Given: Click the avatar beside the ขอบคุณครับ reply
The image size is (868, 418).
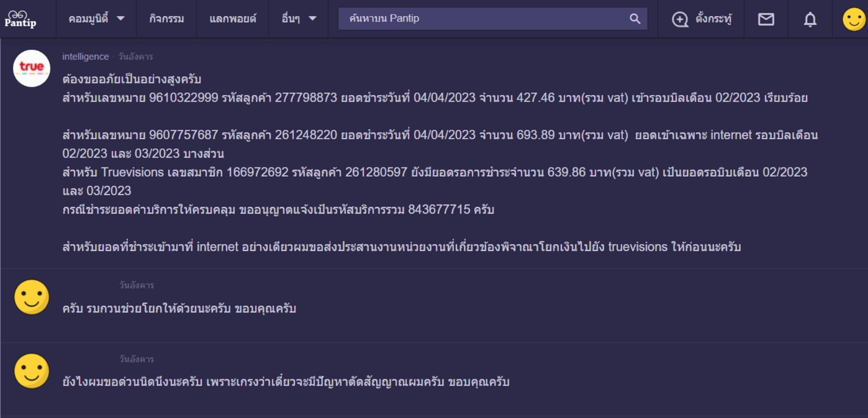Looking at the screenshot, I should [x=32, y=298].
